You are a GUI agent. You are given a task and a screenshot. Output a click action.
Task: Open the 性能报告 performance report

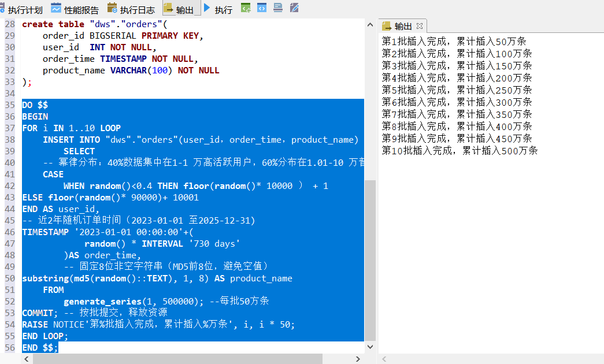point(75,9)
